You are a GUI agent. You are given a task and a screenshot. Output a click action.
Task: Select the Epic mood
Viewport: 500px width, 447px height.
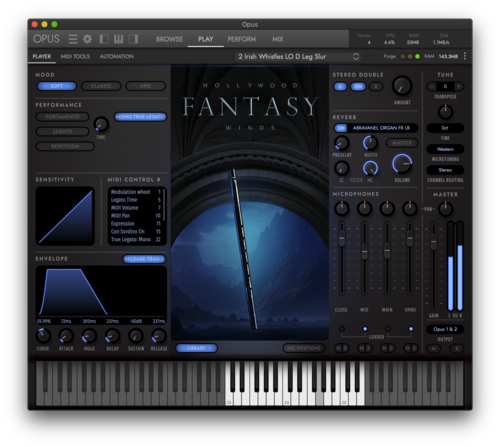(x=146, y=86)
